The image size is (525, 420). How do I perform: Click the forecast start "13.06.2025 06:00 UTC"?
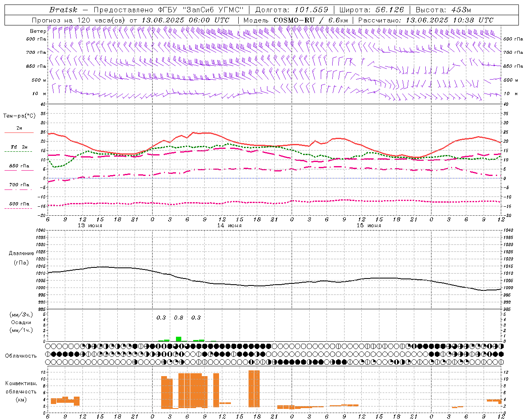click(x=185, y=20)
